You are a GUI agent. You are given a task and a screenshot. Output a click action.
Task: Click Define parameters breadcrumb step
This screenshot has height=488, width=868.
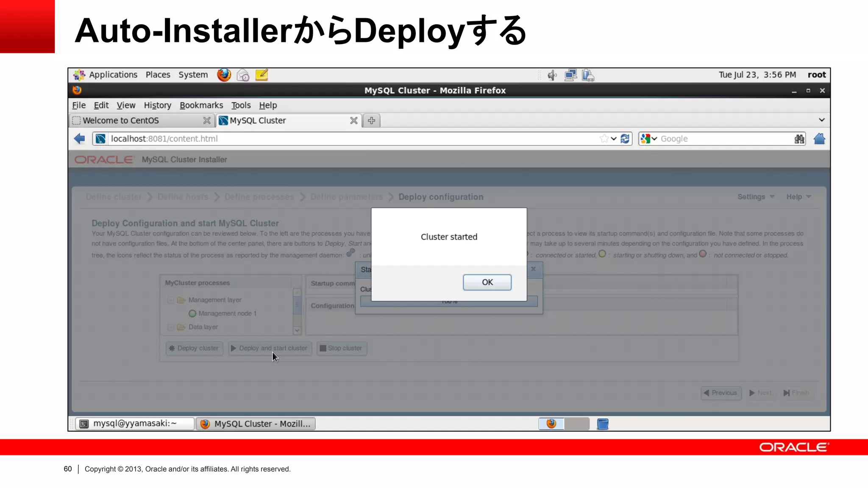point(346,197)
